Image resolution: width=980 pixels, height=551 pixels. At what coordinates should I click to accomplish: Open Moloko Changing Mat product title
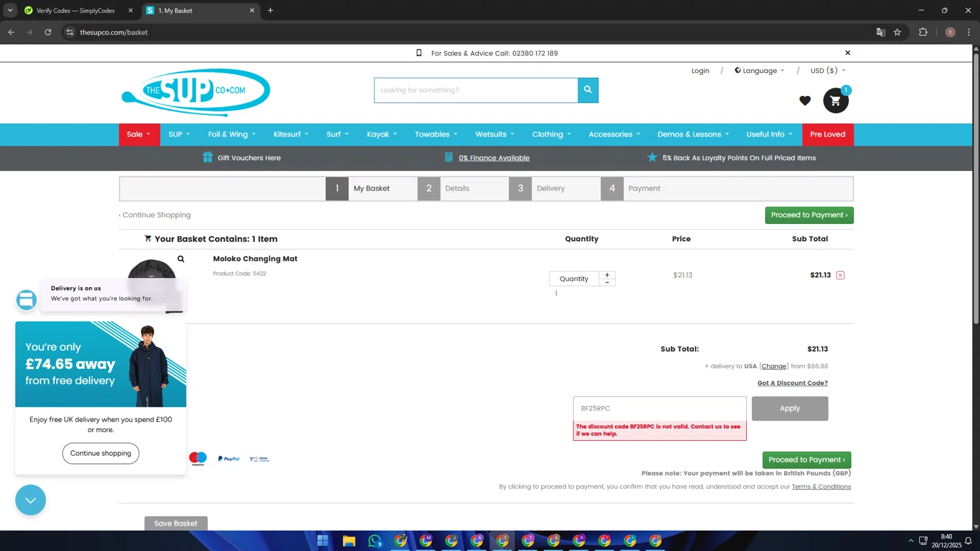[x=255, y=259]
